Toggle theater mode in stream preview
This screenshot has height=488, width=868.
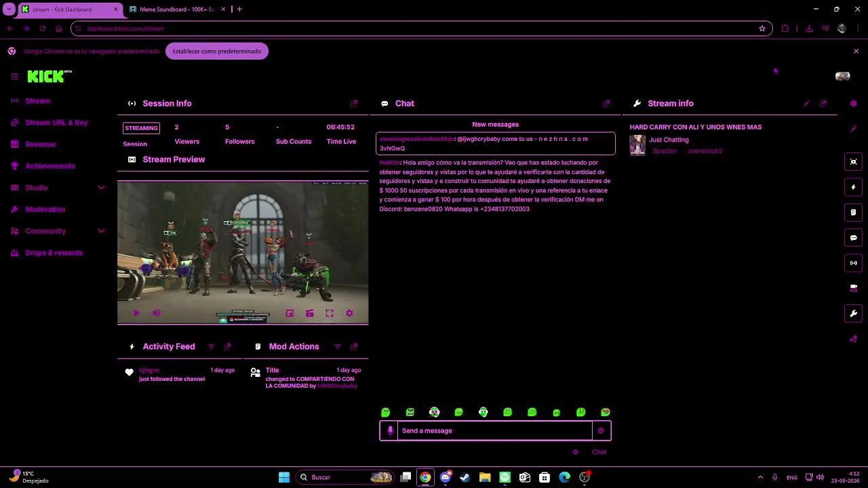309,313
